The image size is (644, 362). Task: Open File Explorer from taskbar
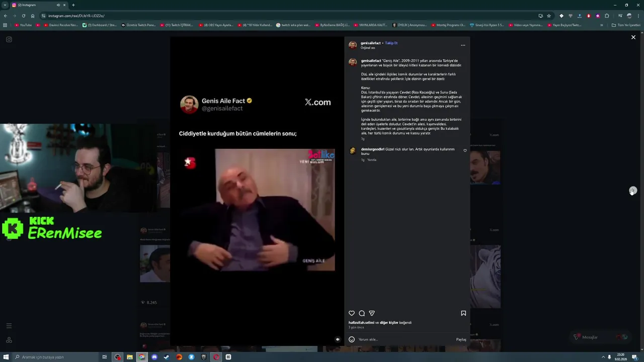(130, 357)
